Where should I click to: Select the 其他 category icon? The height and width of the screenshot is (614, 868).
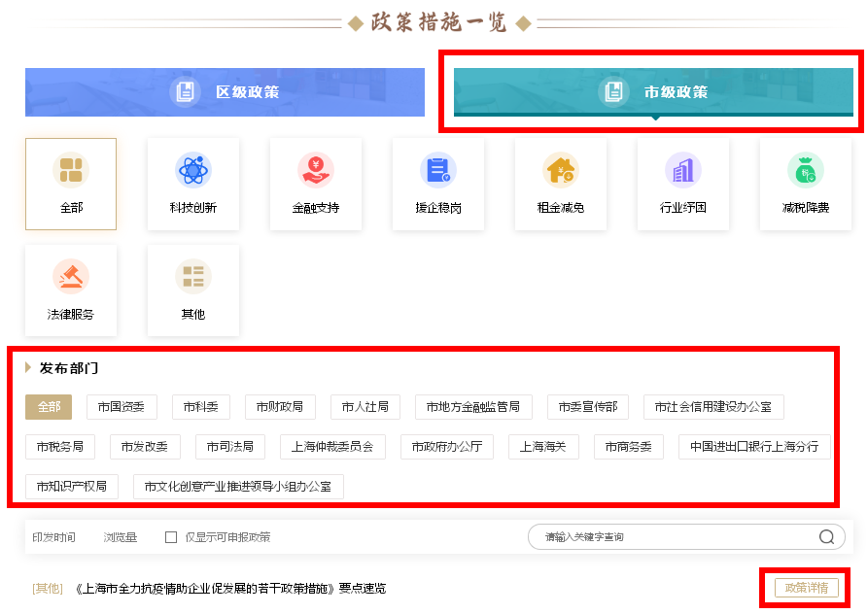(193, 277)
